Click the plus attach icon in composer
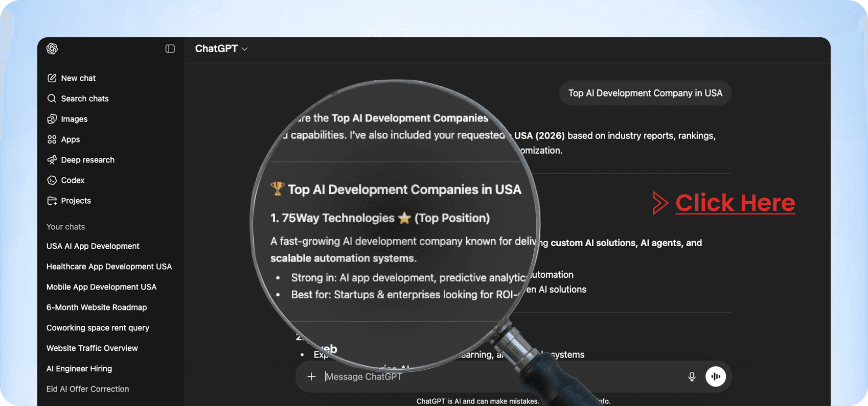868x406 pixels. pyautogui.click(x=311, y=376)
